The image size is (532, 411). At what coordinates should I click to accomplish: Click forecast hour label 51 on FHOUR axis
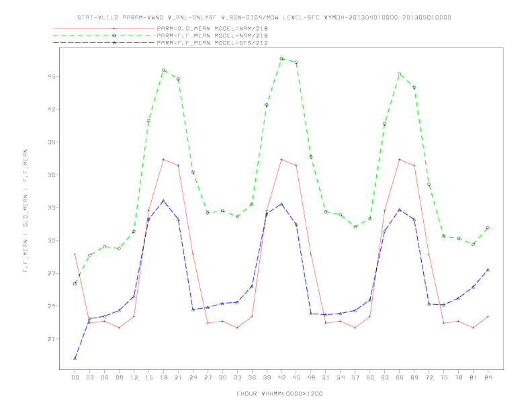[x=326, y=377]
